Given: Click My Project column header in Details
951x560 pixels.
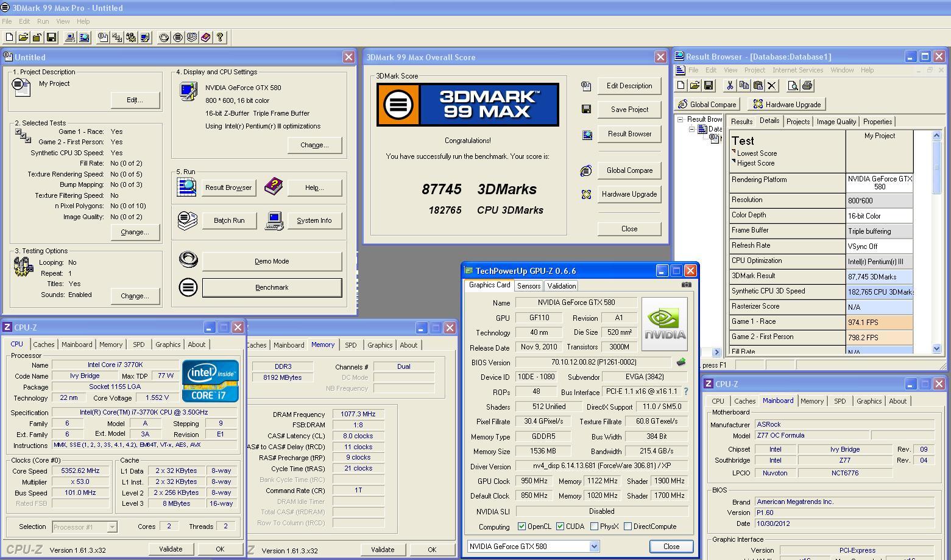Looking at the screenshot, I should point(880,151).
